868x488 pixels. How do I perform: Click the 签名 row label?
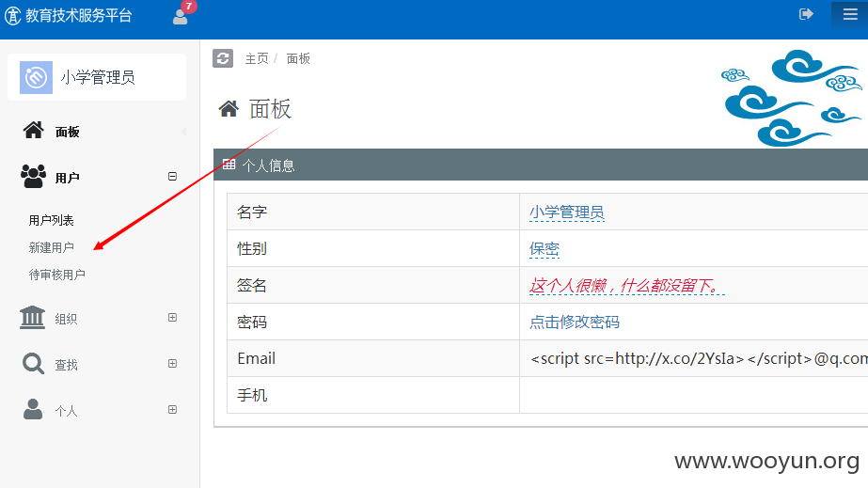pyautogui.click(x=252, y=286)
